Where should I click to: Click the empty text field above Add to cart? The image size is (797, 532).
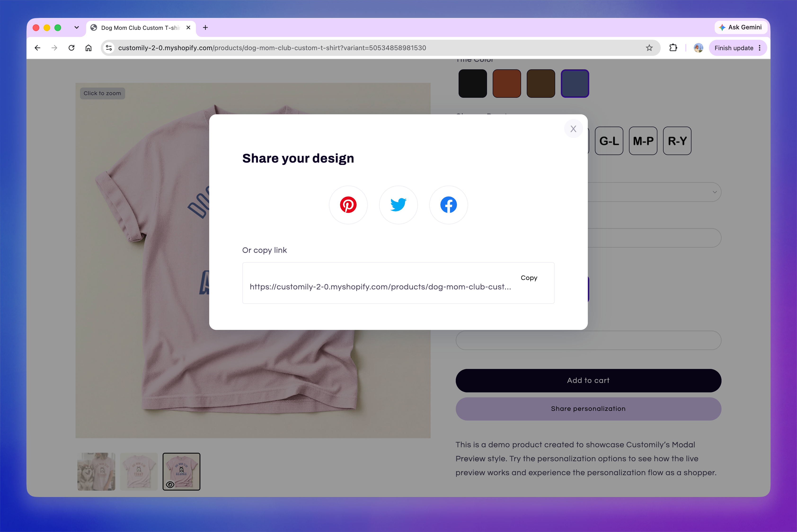(x=588, y=340)
